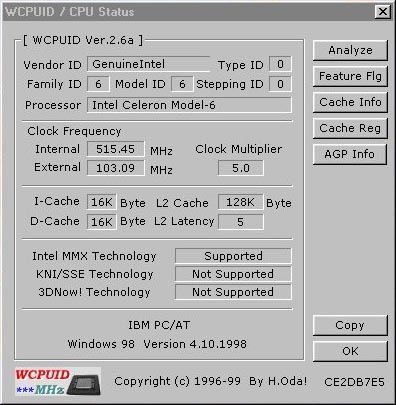396x405 pixels.
Task: Click the WCPUID MHz logo icon
Action: click(58, 381)
